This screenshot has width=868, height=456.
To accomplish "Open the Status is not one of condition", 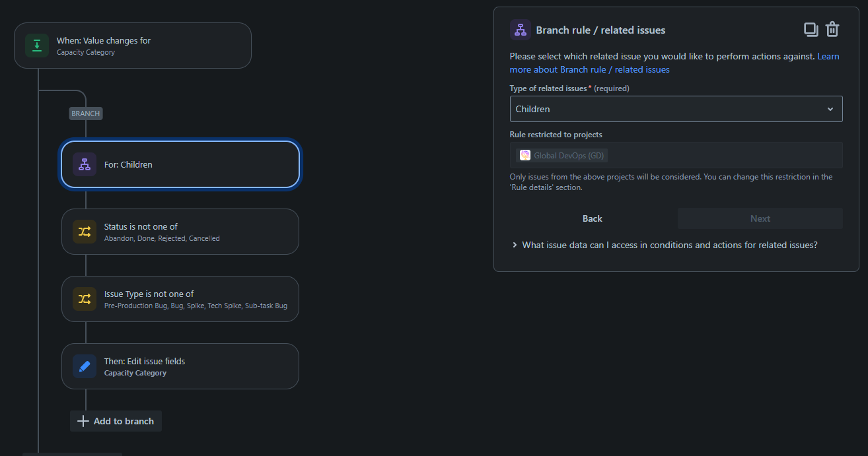I will pyautogui.click(x=180, y=232).
